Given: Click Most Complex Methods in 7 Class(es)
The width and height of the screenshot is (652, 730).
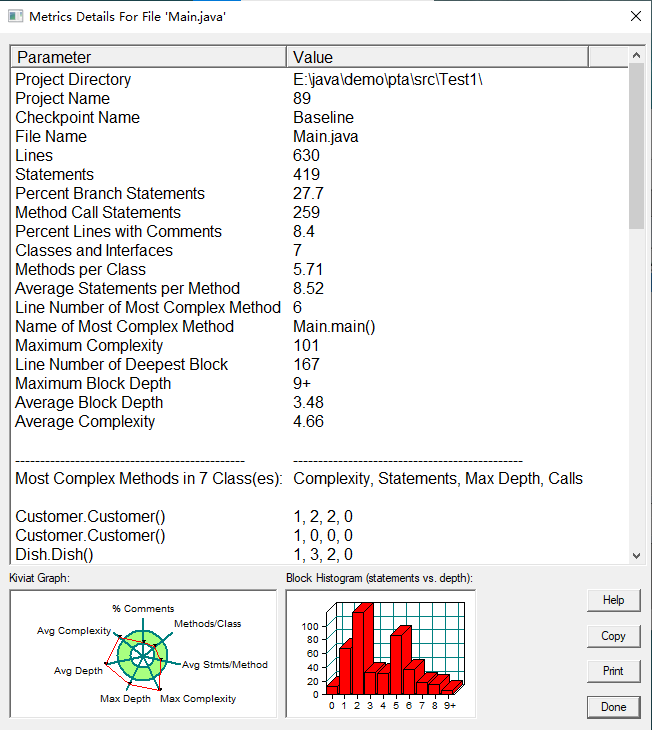Looking at the screenshot, I should click(x=149, y=479).
